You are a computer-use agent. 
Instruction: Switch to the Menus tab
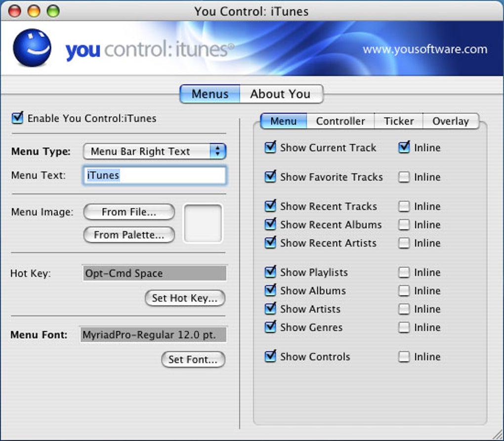pos(210,94)
